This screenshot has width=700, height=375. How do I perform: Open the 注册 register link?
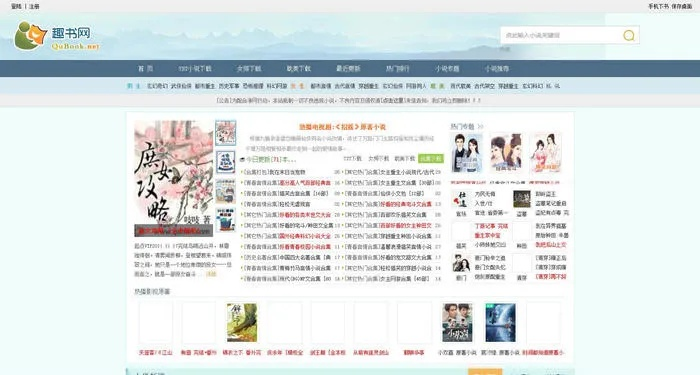pyautogui.click(x=34, y=6)
